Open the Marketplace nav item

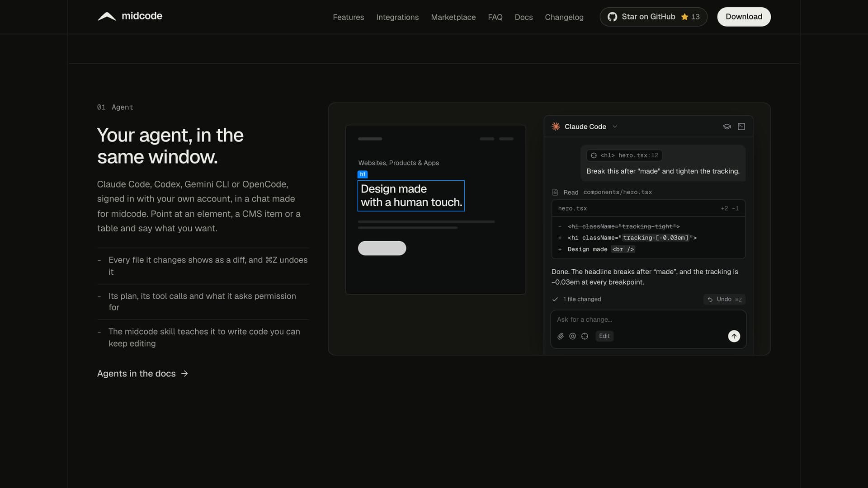tap(453, 17)
